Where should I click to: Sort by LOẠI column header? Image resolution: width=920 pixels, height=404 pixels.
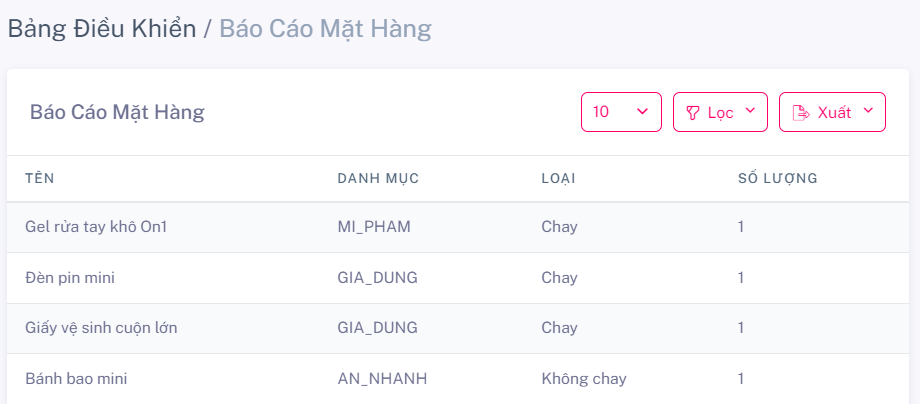(558, 178)
